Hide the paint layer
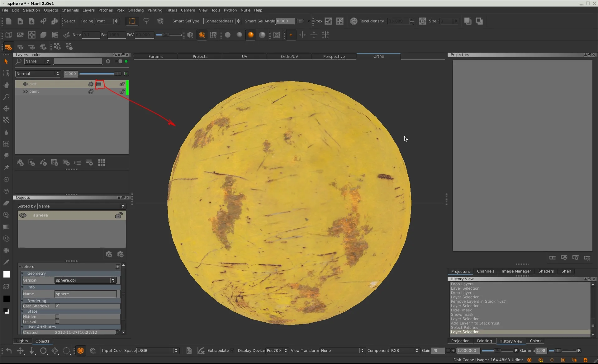The height and width of the screenshot is (364, 598). click(25, 91)
